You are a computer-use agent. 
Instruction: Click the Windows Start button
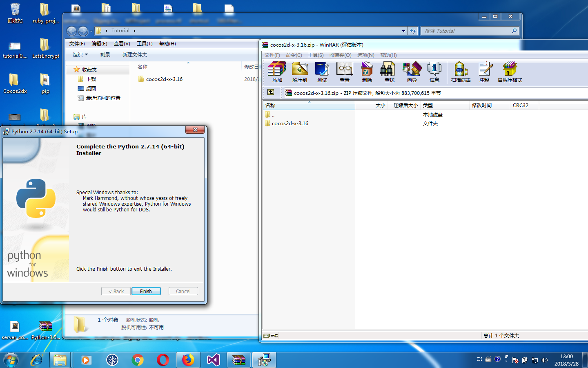[x=11, y=360]
